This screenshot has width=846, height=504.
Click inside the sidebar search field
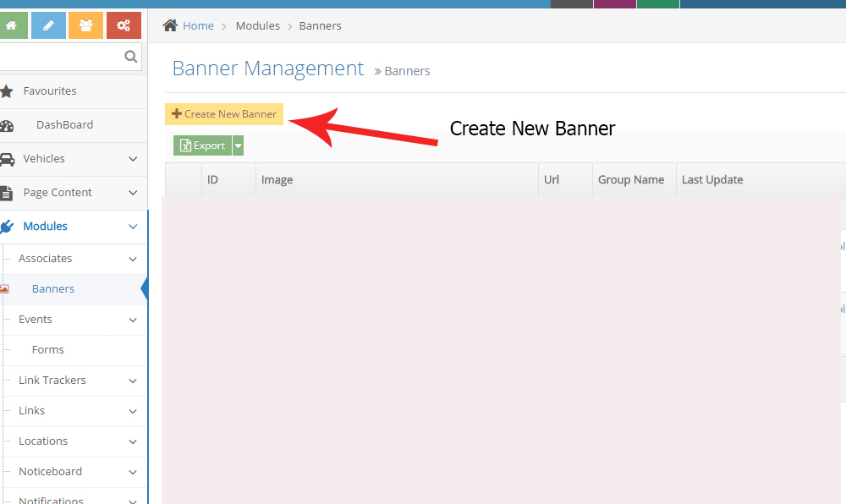(x=59, y=56)
